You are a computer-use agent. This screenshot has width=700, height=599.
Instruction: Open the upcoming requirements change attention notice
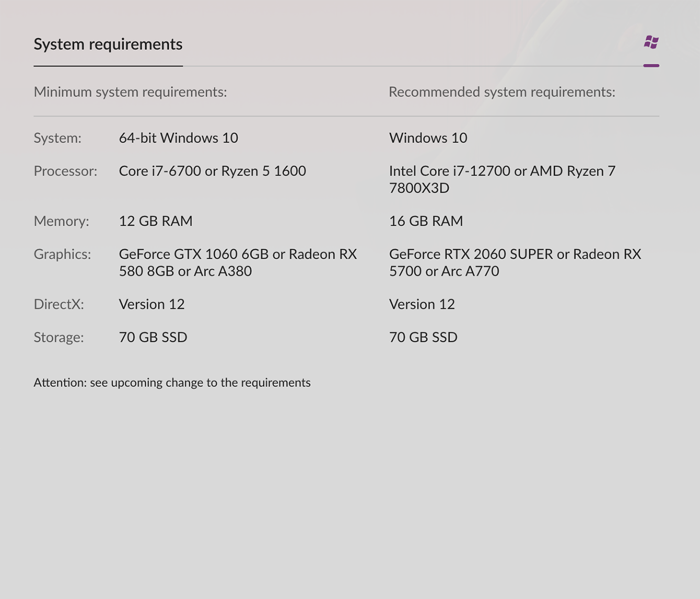[x=172, y=383]
